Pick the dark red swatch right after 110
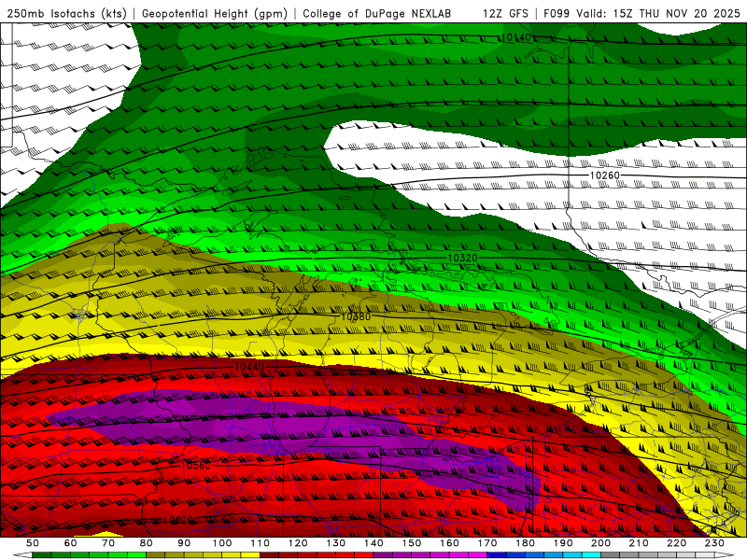The width and height of the screenshot is (747, 560). point(269,555)
